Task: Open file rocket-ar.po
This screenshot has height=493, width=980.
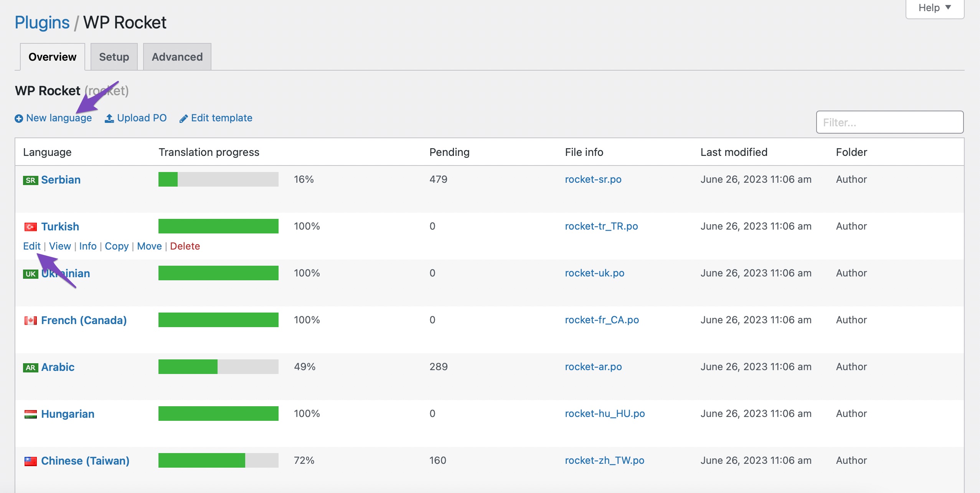Action: click(x=593, y=367)
